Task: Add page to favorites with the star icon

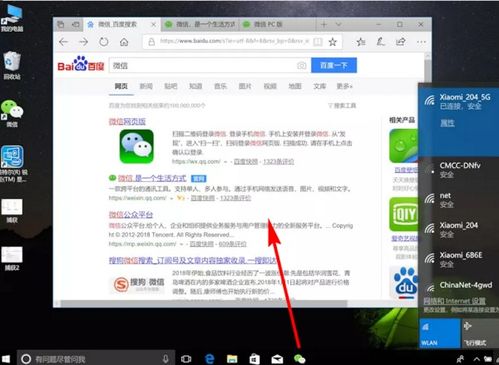Action: (x=333, y=42)
